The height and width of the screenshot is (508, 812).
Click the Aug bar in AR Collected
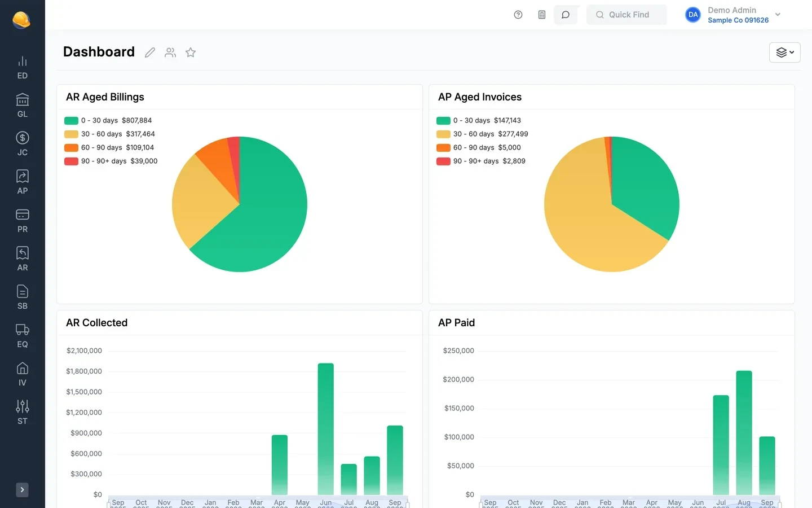tap(372, 476)
